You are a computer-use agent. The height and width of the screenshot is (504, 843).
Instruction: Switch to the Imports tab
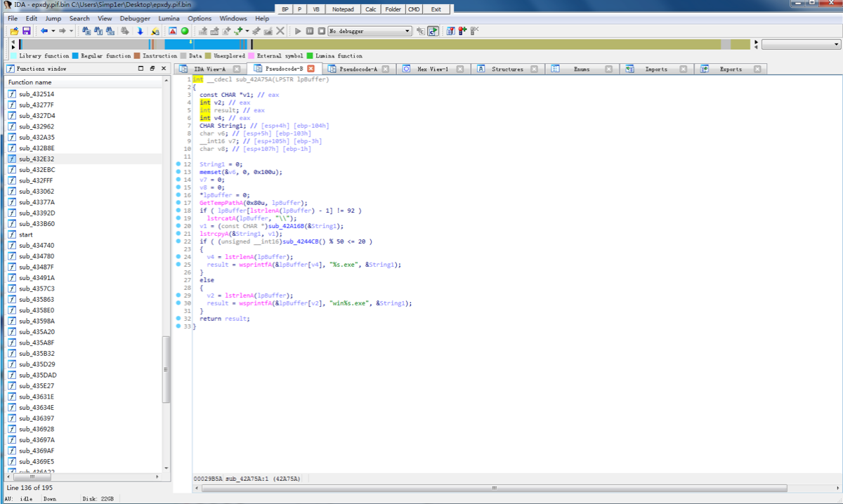pyautogui.click(x=656, y=69)
